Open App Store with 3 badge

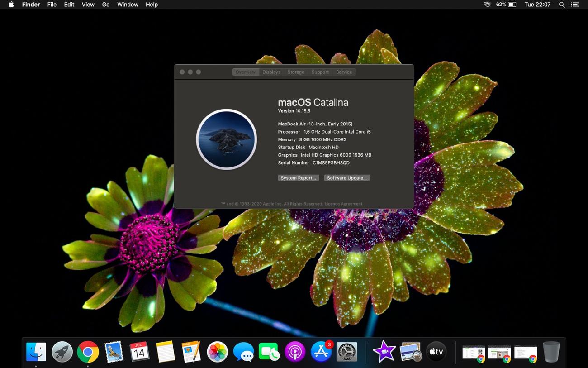click(321, 352)
